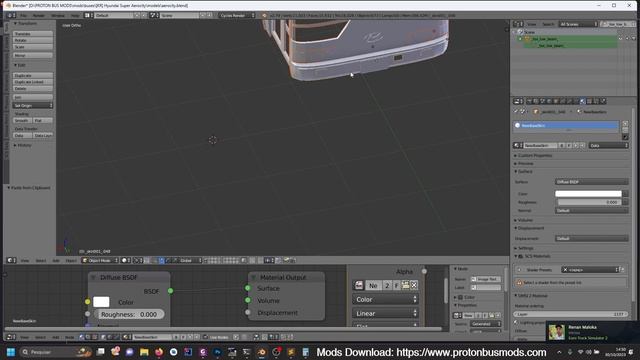This screenshot has width=640, height=360.
Task: Collapse the Surface panel
Action: click(524, 172)
